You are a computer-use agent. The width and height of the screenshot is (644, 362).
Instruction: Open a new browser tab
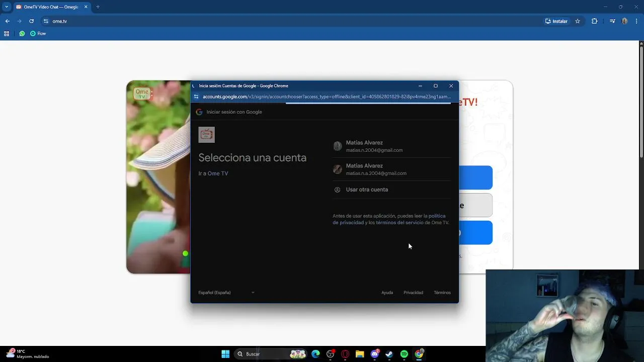click(98, 7)
